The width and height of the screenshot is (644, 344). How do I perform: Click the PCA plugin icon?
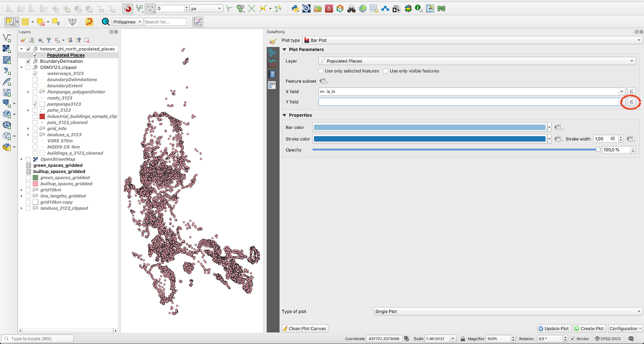pyautogui.click(x=396, y=8)
